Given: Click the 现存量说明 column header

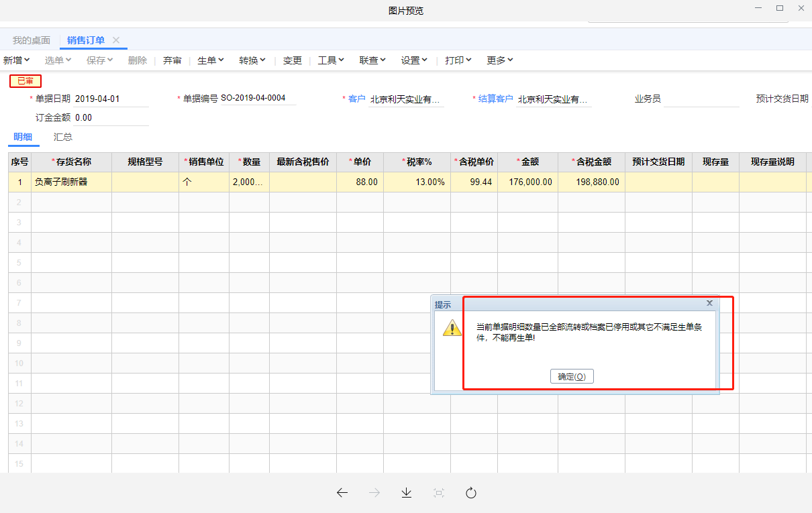Looking at the screenshot, I should 772,162.
